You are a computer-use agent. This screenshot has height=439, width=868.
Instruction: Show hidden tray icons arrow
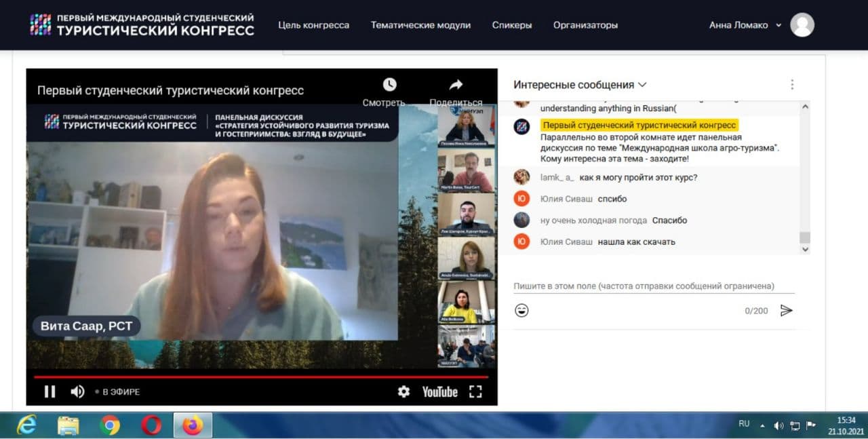point(762,426)
